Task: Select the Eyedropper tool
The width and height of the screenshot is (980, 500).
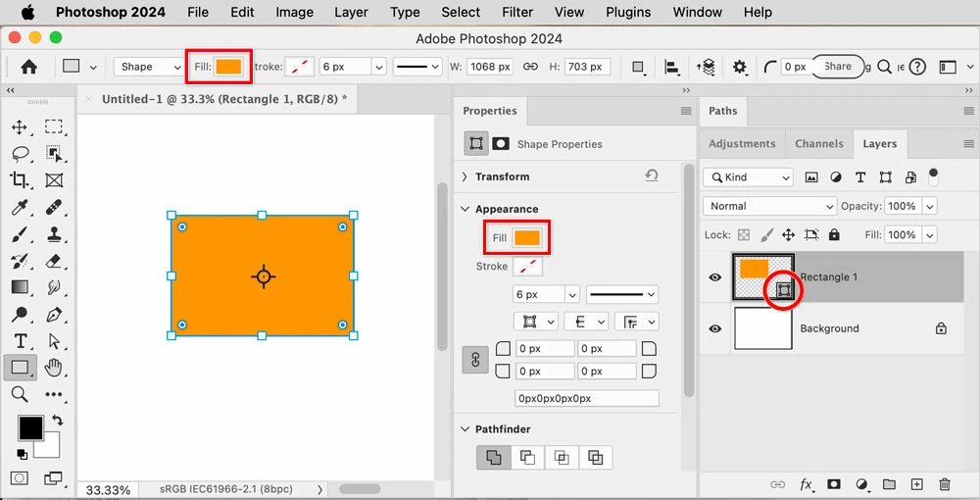Action: [20, 207]
